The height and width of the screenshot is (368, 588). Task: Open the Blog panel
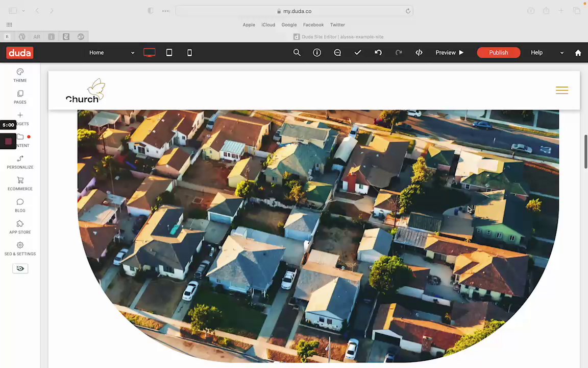pos(20,205)
